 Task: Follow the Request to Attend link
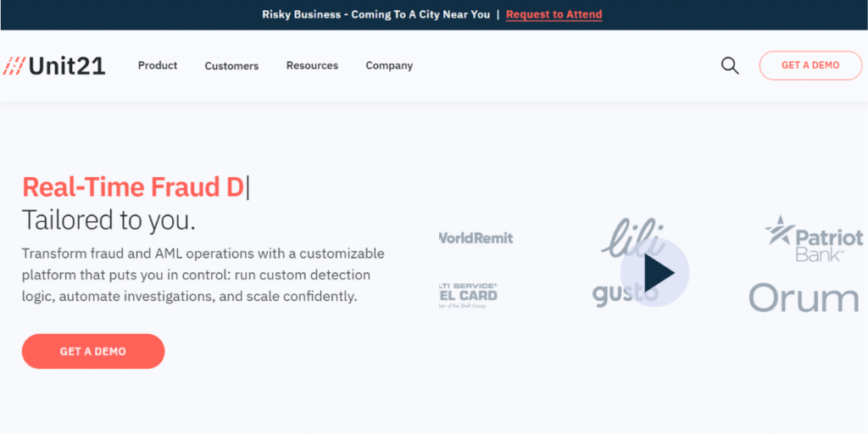554,14
